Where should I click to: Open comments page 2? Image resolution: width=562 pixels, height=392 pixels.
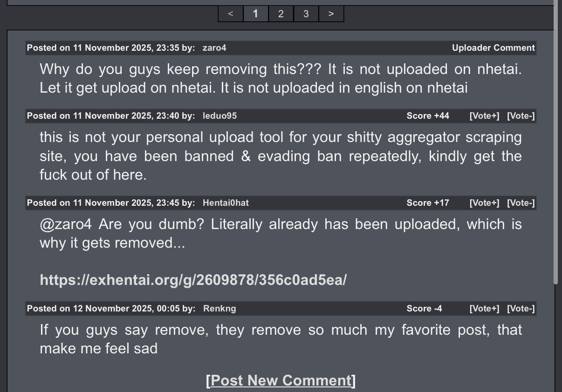click(x=281, y=14)
